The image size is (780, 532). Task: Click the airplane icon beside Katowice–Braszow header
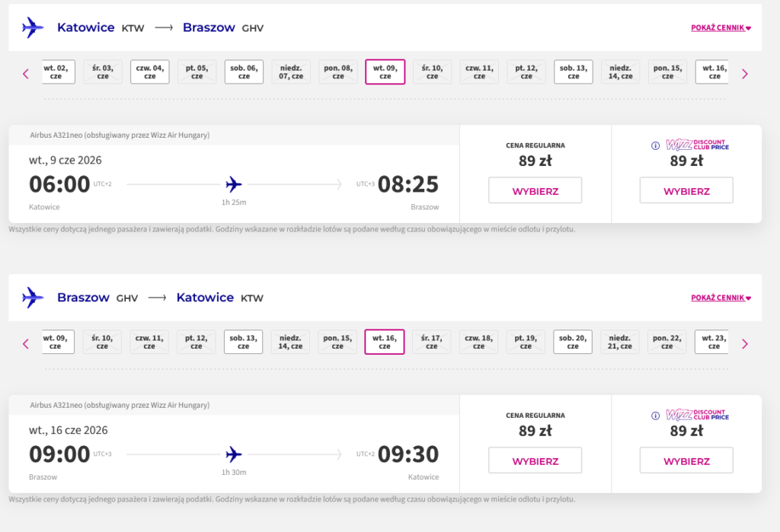coord(33,28)
